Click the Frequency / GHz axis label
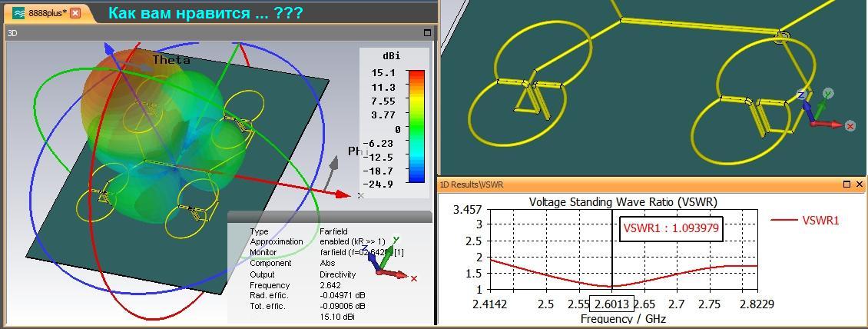Screen dimensions: 868x329 (623, 318)
